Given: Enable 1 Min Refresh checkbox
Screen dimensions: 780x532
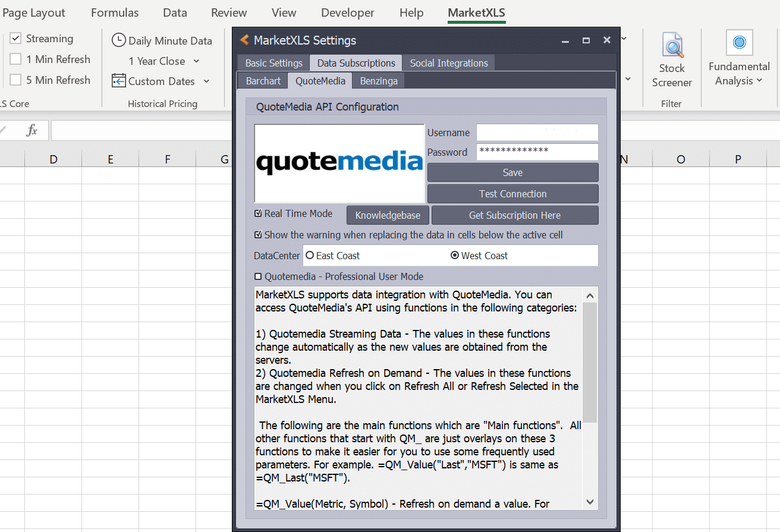Looking at the screenshot, I should (16, 59).
